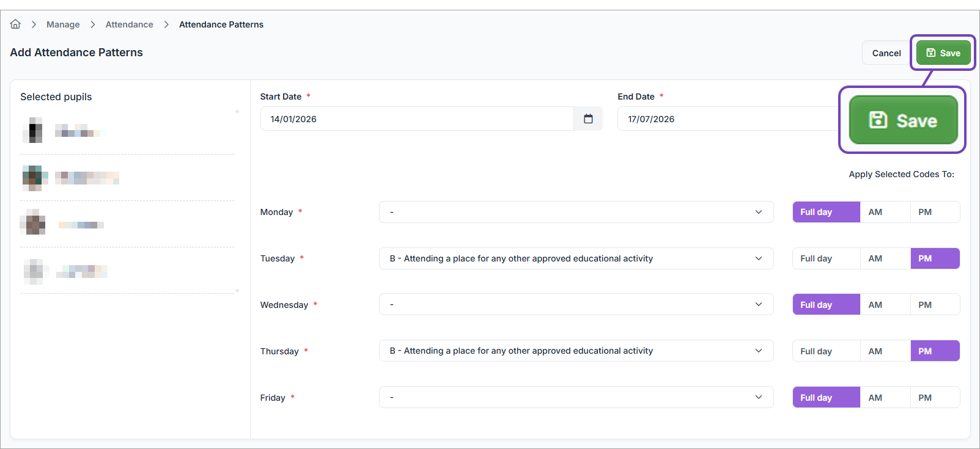980x449 pixels.
Task: Click the home icon in breadcrumb
Action: tap(15, 24)
